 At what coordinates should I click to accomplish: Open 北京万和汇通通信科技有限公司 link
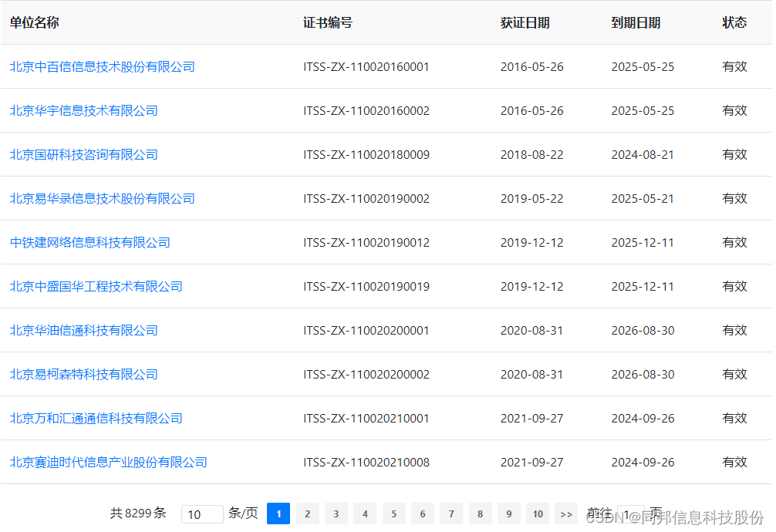coord(96,419)
